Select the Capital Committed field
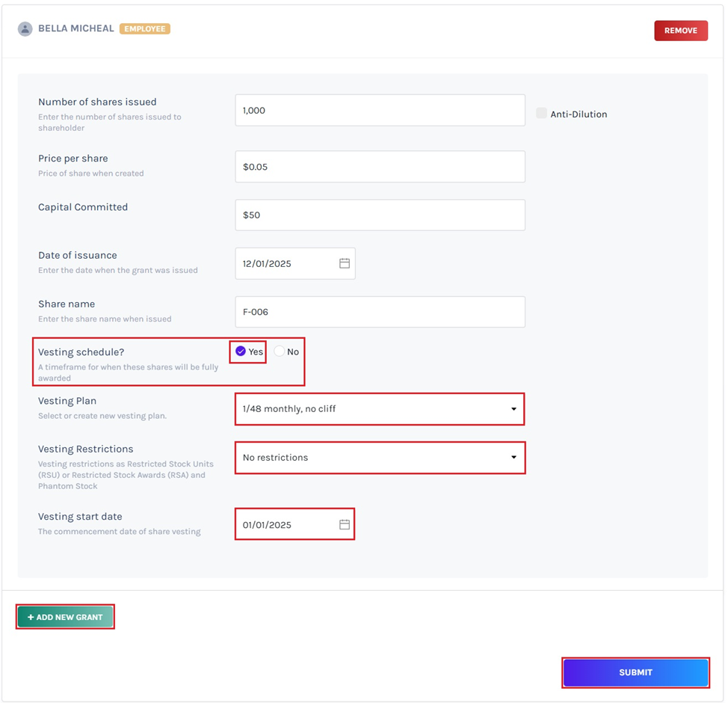Image resolution: width=728 pixels, height=703 pixels. [x=380, y=215]
